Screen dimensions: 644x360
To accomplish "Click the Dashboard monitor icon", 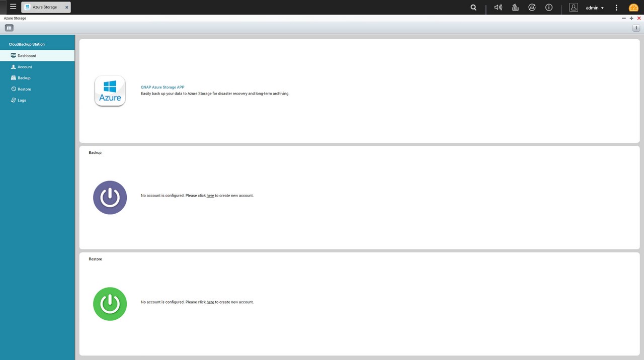I will (14, 55).
